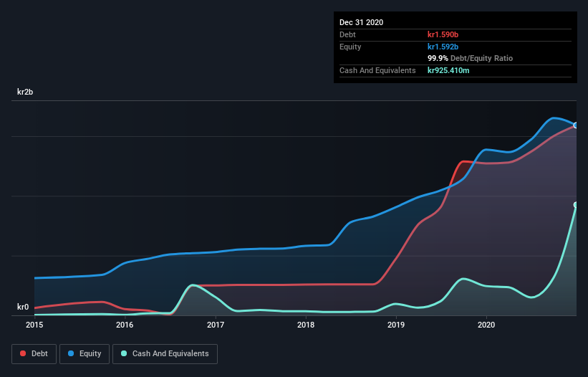The image size is (588, 377).
Task: Toggle Cash And Equivalents legend button
Action: coord(165,354)
